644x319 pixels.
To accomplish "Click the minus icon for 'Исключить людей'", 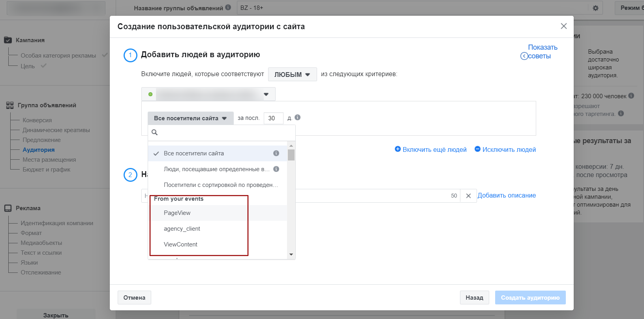I will pos(477,149).
